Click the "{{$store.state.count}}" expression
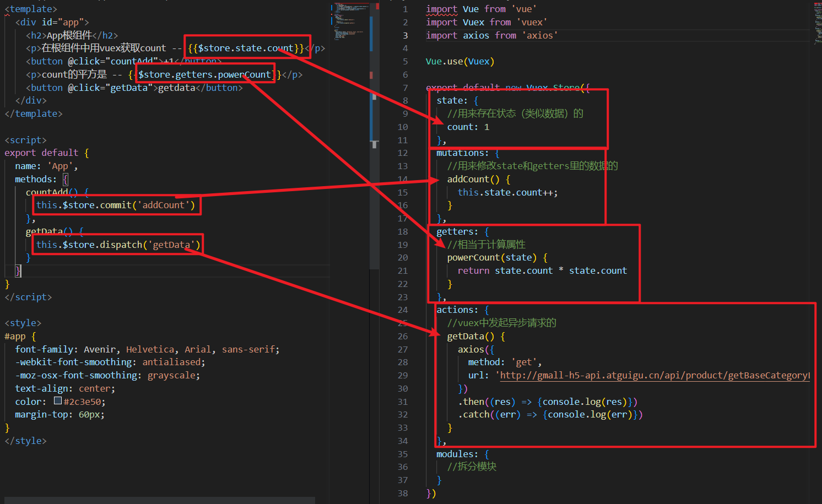Viewport: 822px width, 504px height. click(x=246, y=48)
